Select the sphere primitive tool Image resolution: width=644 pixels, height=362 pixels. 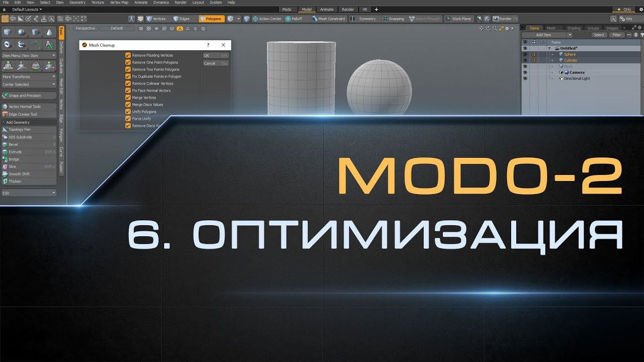coord(22,32)
